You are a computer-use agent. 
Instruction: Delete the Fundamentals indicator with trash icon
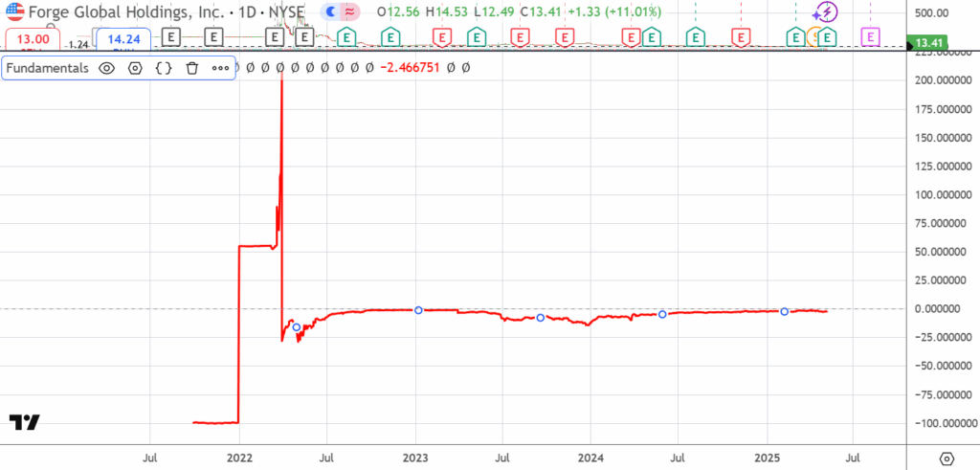tap(191, 68)
